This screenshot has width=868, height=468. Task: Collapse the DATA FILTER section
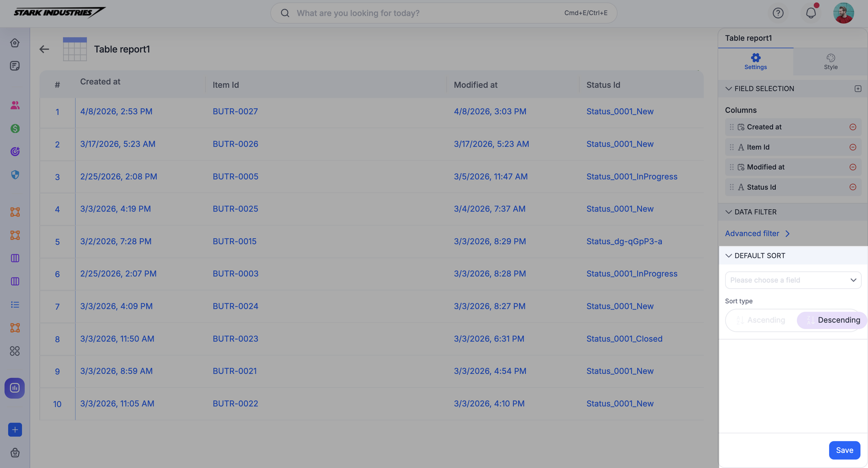pos(728,212)
